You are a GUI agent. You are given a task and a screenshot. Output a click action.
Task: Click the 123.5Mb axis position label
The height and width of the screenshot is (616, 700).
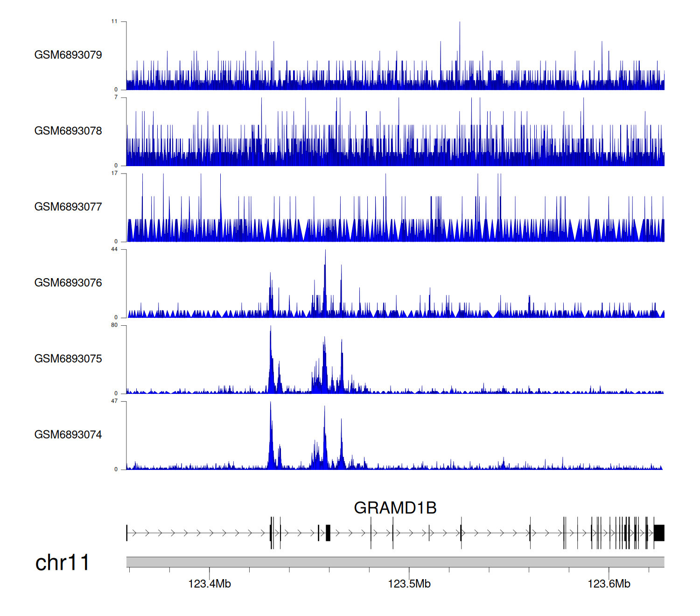click(409, 584)
